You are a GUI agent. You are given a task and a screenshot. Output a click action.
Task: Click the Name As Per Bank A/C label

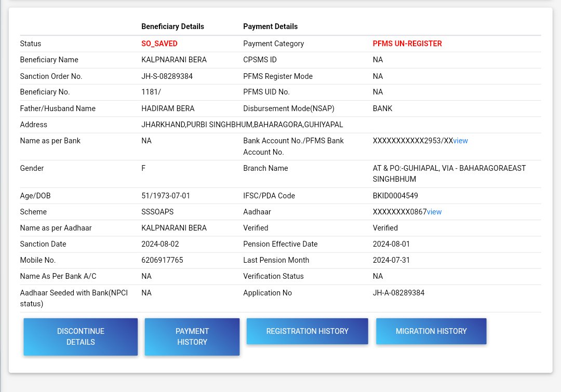click(58, 276)
